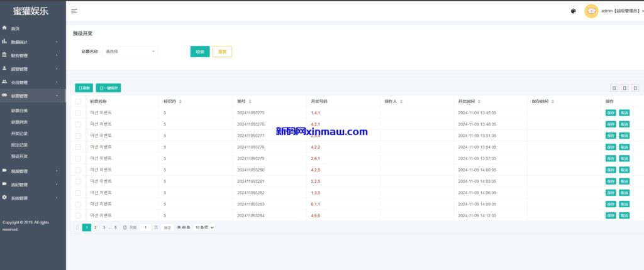Screen dimensions: 644x270
Task: Click 取消 for the 14:12:05 draw row
Action: pyautogui.click(x=625, y=215)
